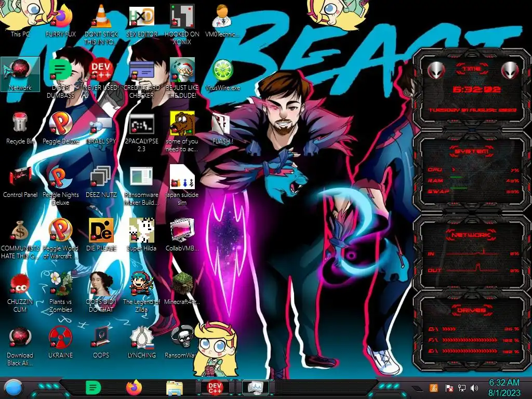Open the Minecraft4Fr grass block icon
Image resolution: width=532 pixels, height=399 pixels.
pyautogui.click(x=182, y=289)
